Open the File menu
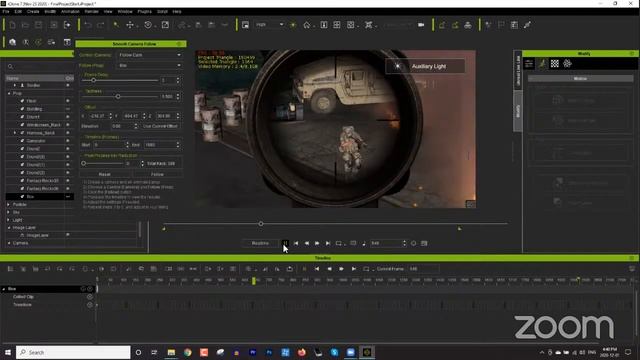The image size is (640, 360). click(6, 11)
